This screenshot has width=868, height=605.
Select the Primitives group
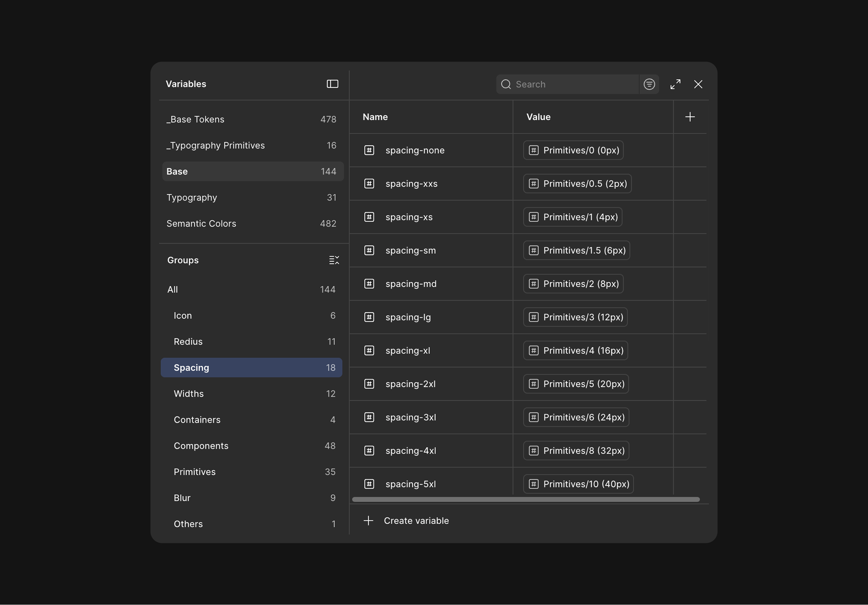click(251, 472)
